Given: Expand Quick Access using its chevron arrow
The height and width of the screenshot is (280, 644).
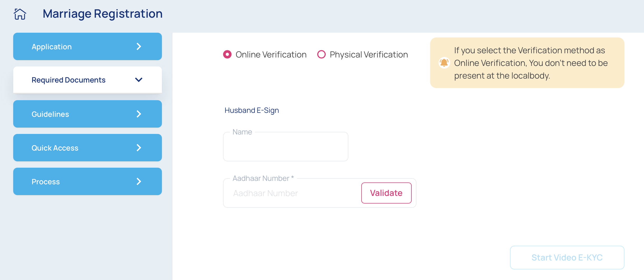Looking at the screenshot, I should pyautogui.click(x=139, y=148).
